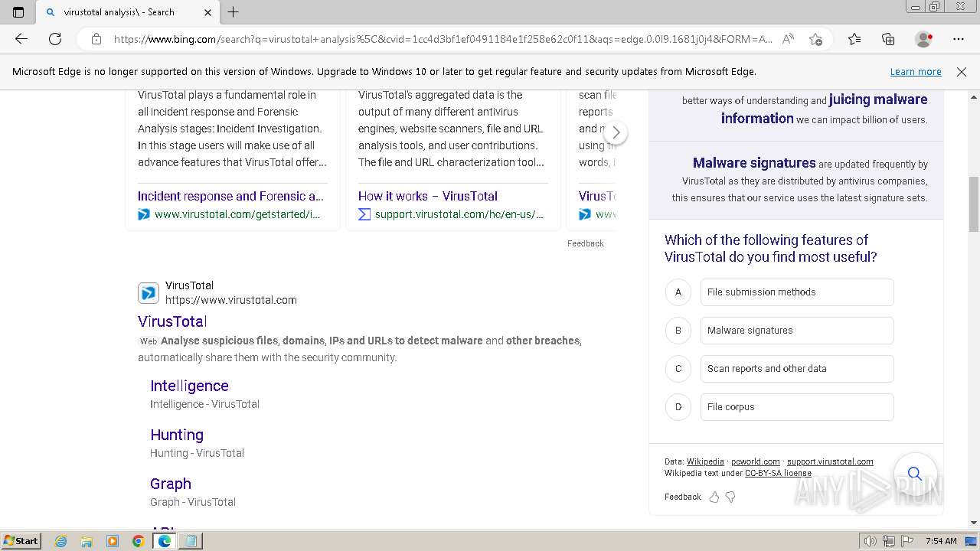Choose Malware signatures answer
This screenshot has height=551, width=980.
(x=797, y=331)
